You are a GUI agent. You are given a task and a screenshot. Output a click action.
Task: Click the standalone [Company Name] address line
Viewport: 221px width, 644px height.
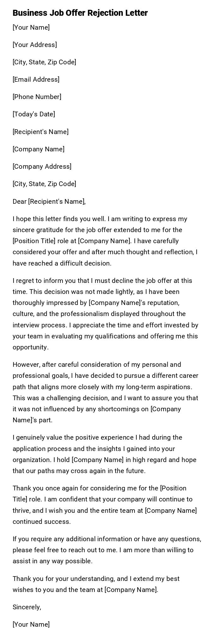point(39,149)
